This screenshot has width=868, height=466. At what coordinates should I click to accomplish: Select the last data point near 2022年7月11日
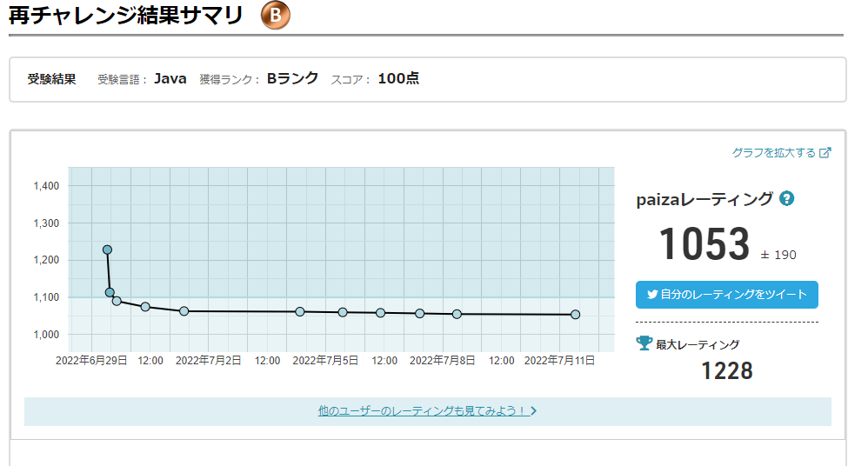(x=575, y=315)
